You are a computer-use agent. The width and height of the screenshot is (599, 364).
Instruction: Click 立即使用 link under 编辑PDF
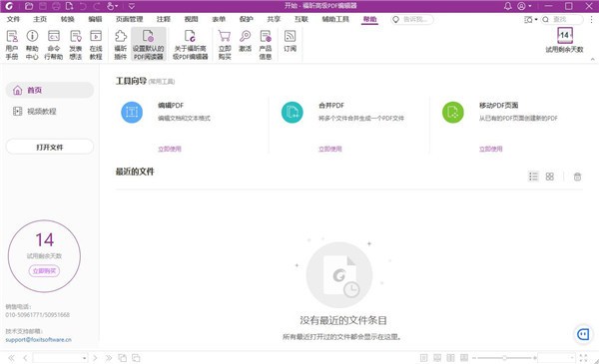tap(170, 149)
